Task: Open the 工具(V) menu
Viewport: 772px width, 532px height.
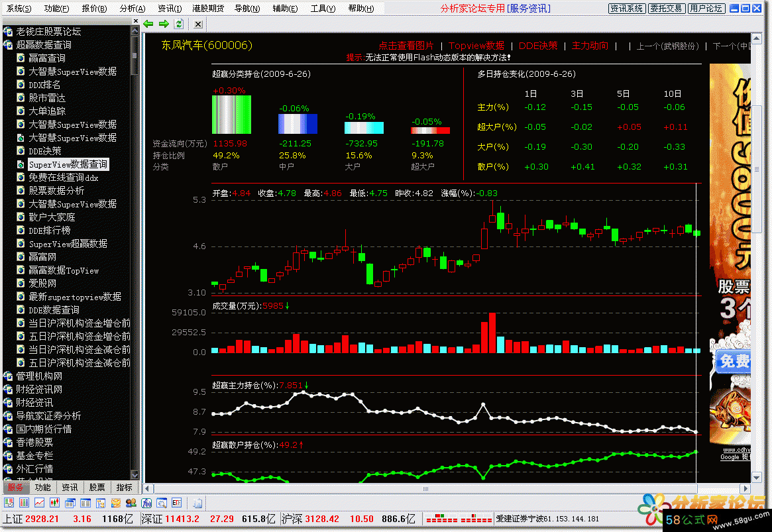Action: pyautogui.click(x=323, y=9)
